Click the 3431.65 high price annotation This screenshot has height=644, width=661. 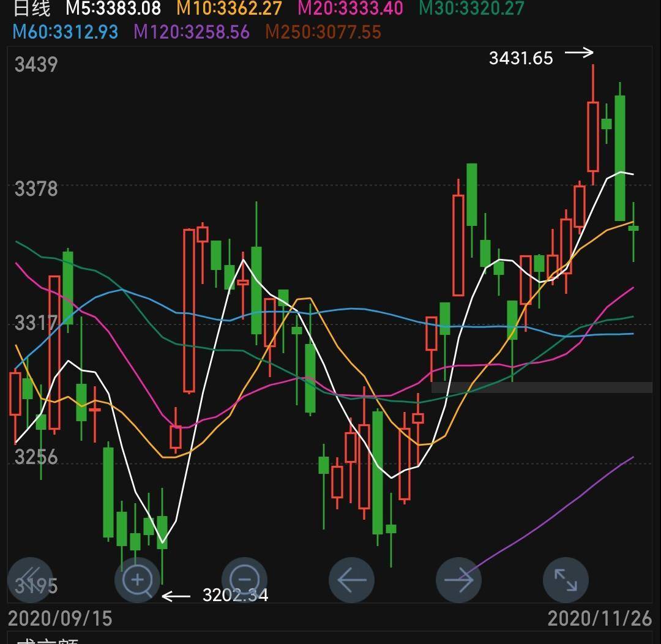tap(521, 58)
